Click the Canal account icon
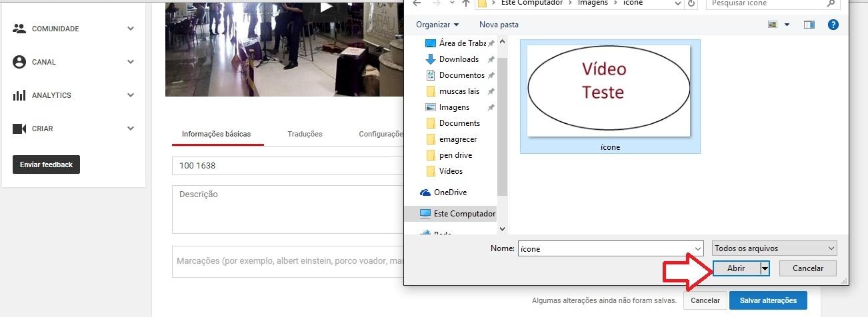The width and height of the screenshot is (868, 317). 19,62
